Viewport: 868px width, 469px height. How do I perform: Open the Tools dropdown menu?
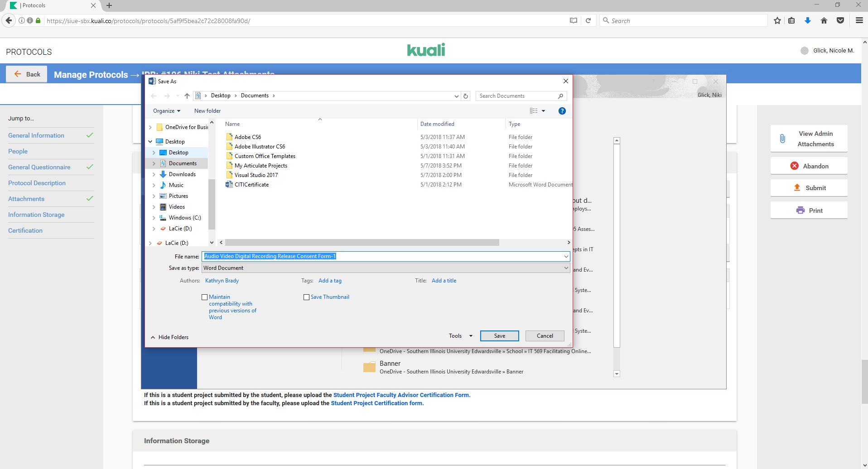(x=460, y=336)
